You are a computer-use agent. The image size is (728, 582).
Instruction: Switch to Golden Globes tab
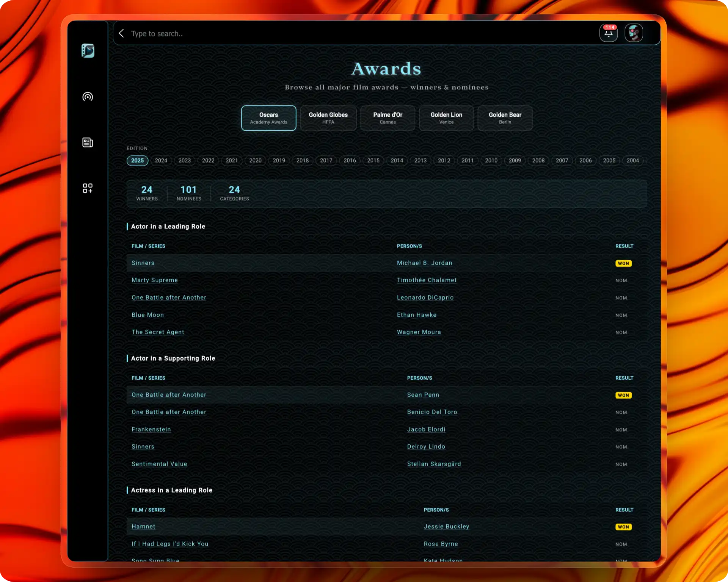tap(328, 118)
